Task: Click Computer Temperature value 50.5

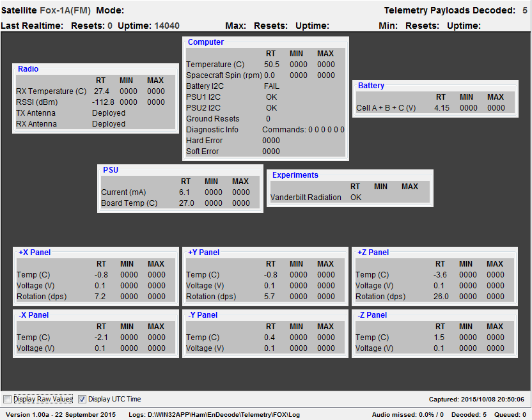Action: pos(271,65)
